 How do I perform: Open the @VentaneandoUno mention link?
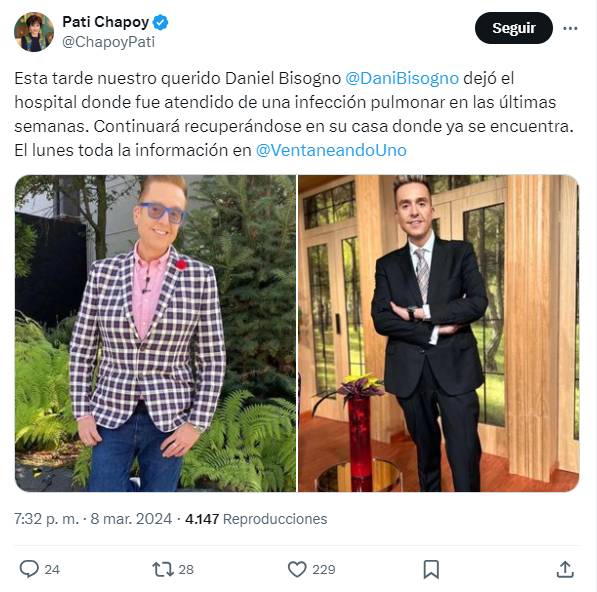click(x=331, y=150)
